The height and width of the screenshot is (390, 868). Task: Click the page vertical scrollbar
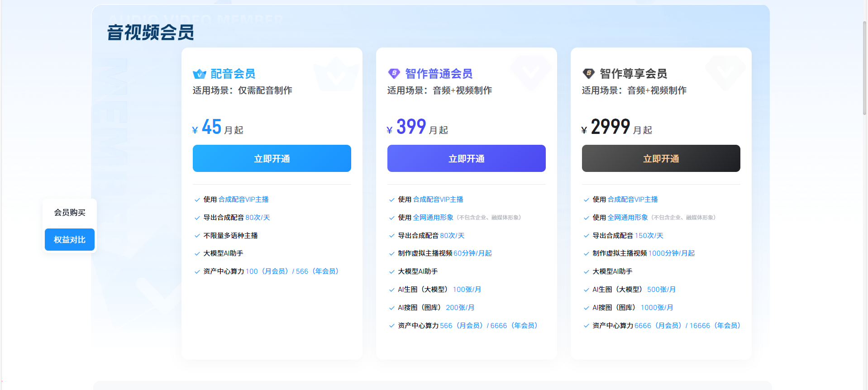coord(864,68)
